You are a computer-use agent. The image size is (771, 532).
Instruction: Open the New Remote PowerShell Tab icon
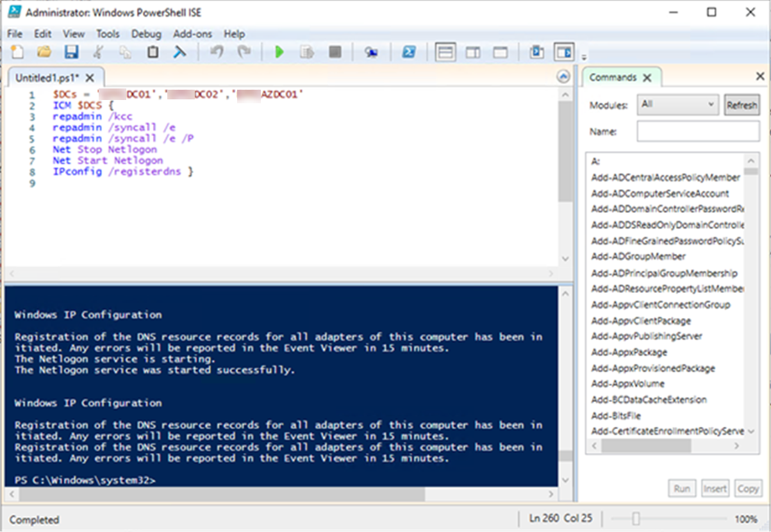point(371,53)
